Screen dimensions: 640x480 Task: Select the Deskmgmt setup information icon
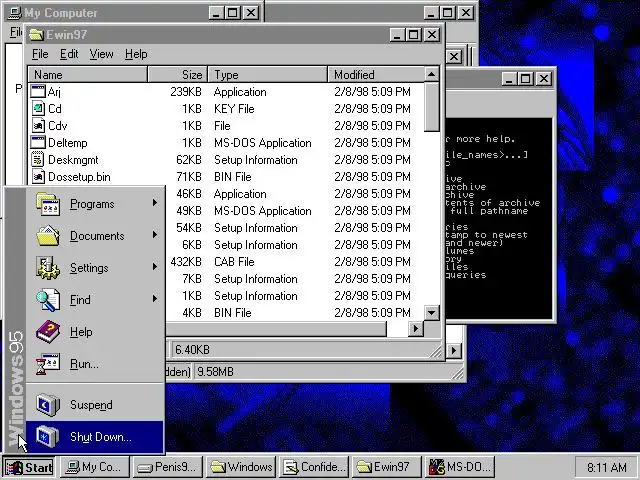click(x=38, y=160)
